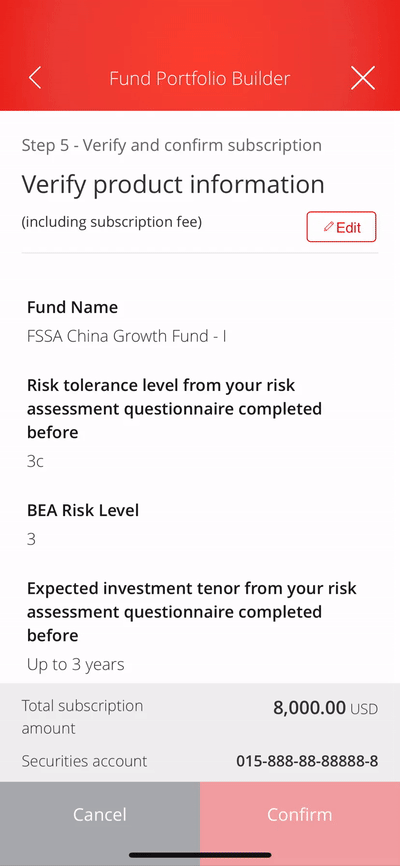Tap the 8,000.00 USD subscription amount
Image resolution: width=400 pixels, height=866 pixels.
(325, 708)
